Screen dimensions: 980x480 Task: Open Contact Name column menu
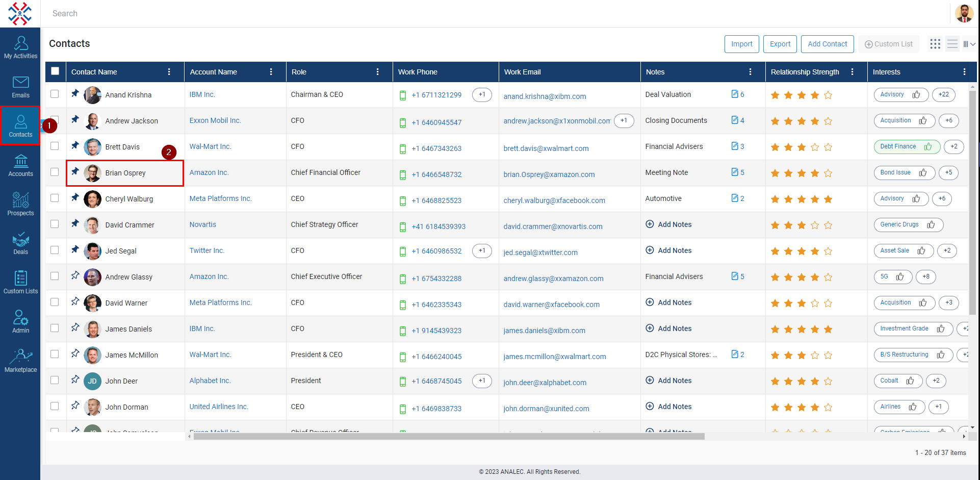[x=169, y=72]
